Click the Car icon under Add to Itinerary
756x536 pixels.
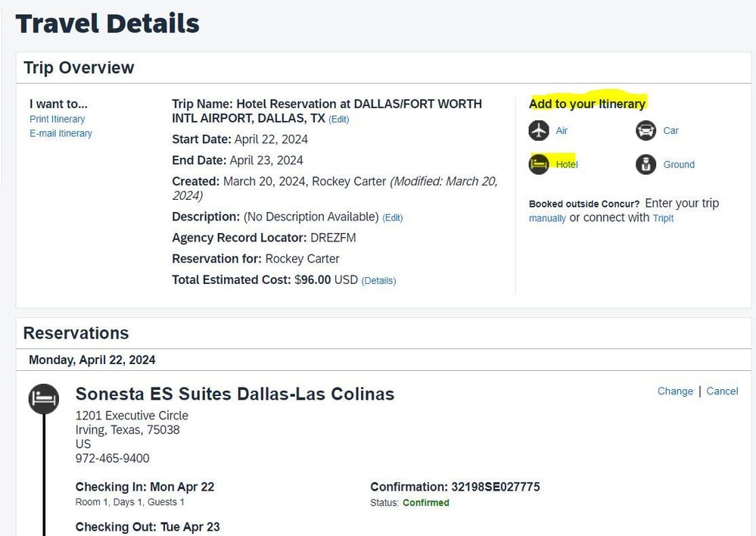click(x=646, y=131)
